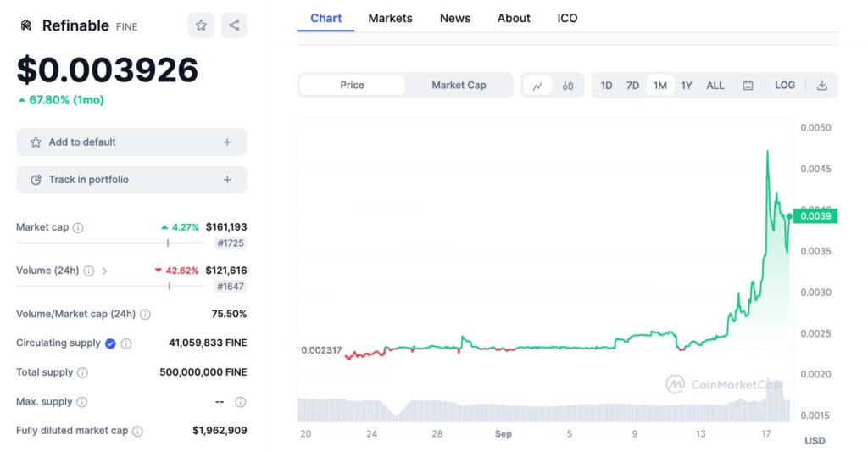Image resolution: width=868 pixels, height=452 pixels.
Task: Click info icon beside Circulating supply
Action: tap(126, 343)
